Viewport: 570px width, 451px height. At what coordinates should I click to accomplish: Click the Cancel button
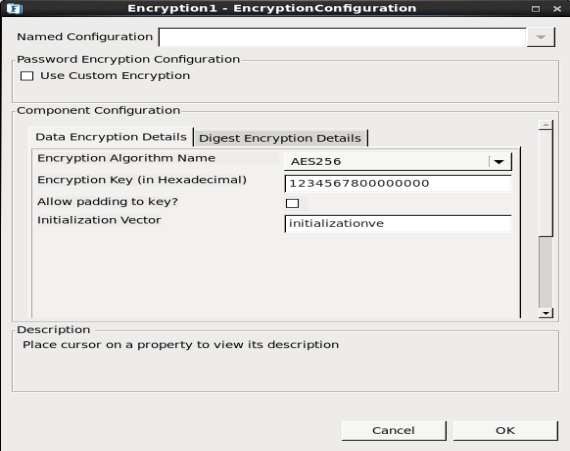point(394,431)
